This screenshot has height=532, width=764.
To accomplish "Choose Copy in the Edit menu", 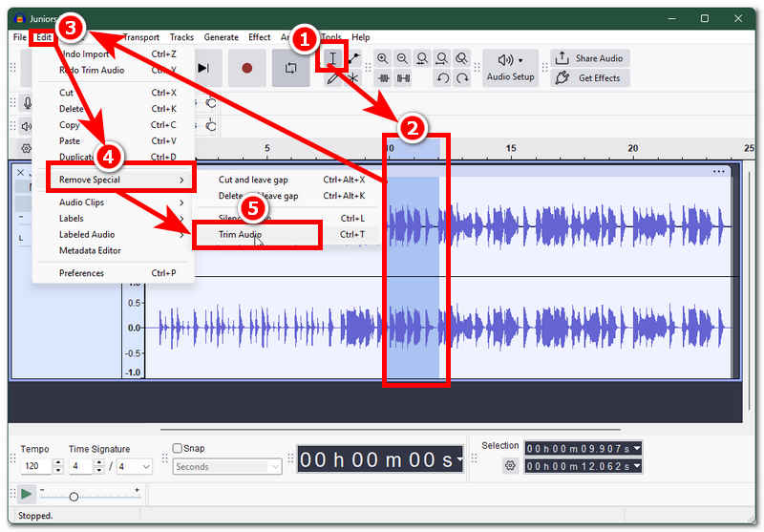I will 115,125.
